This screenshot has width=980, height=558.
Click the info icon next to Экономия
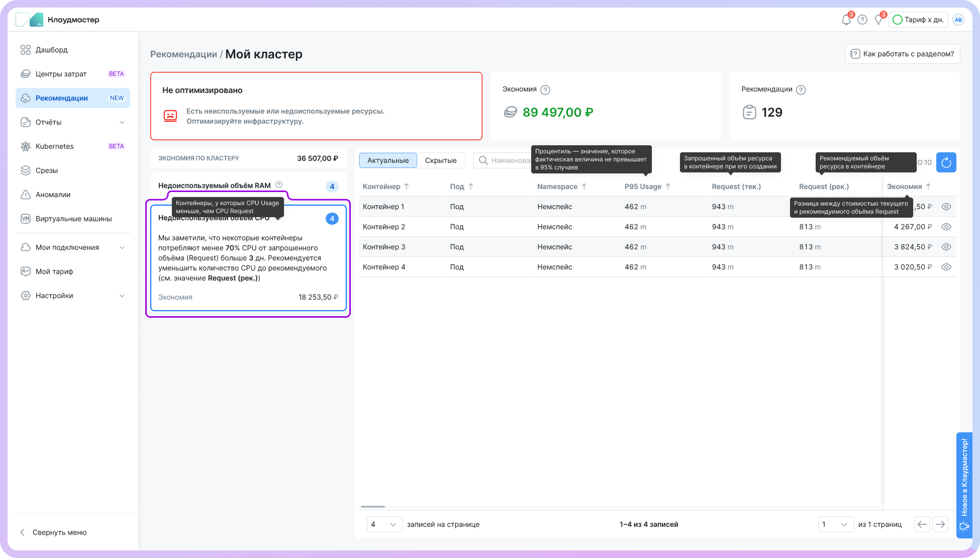point(545,90)
